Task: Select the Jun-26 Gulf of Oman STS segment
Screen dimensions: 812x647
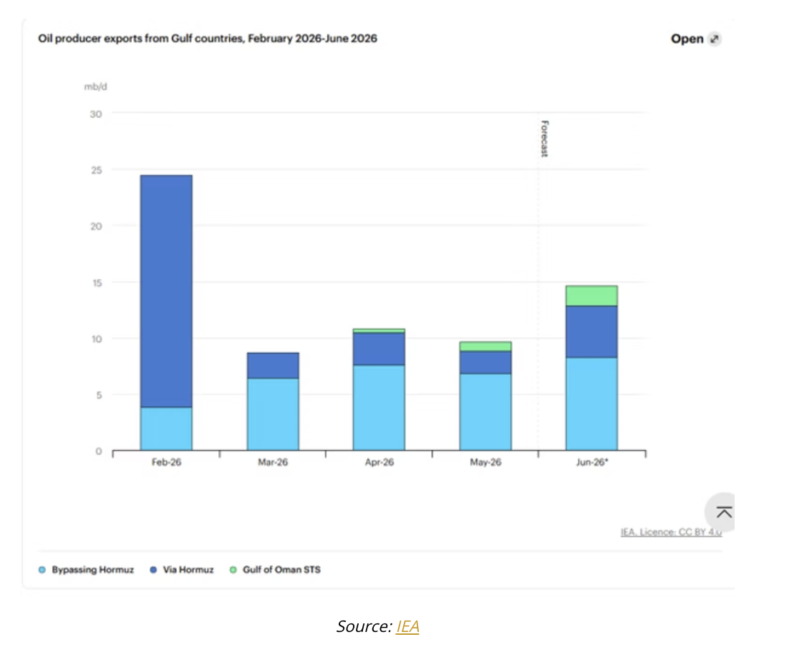Action: pyautogui.click(x=591, y=296)
